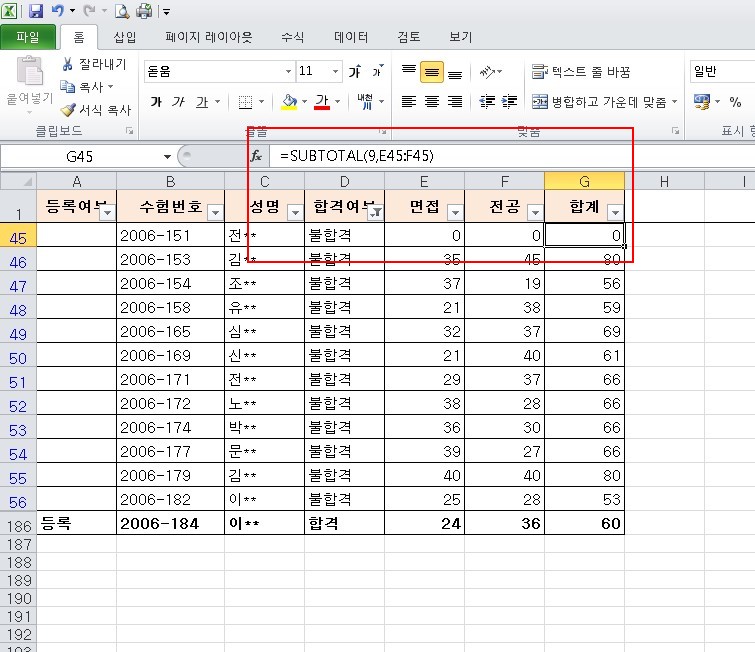
Task: Click the select-all corner button
Action: [18, 182]
